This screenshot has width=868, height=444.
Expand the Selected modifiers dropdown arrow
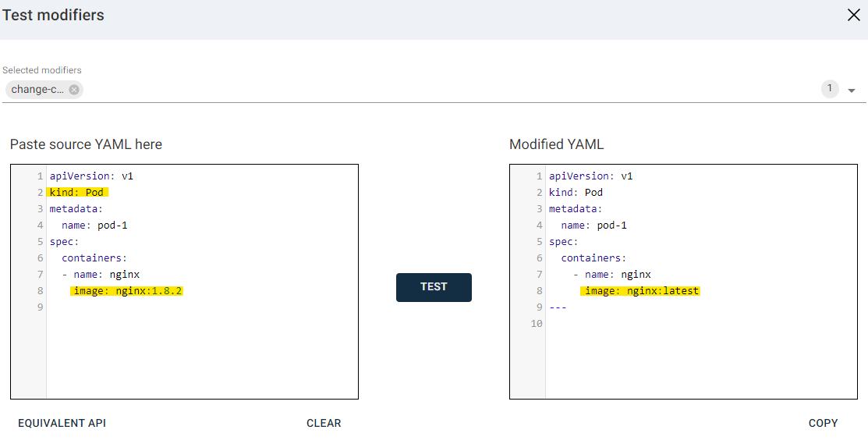(852, 91)
